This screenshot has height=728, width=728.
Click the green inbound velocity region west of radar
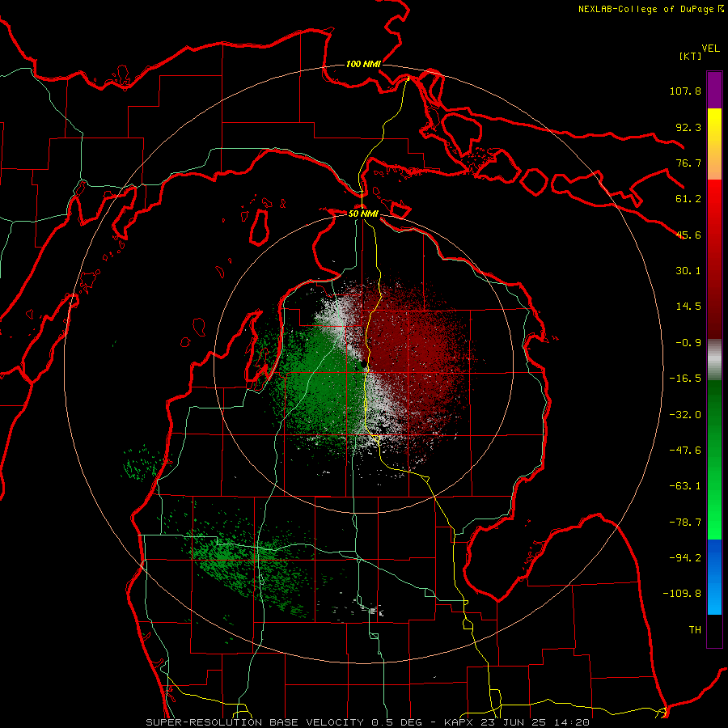click(315, 385)
